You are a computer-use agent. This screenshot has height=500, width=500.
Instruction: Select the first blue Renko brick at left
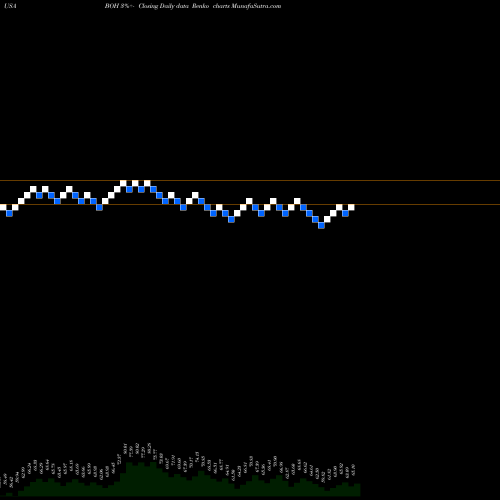click(x=9, y=213)
